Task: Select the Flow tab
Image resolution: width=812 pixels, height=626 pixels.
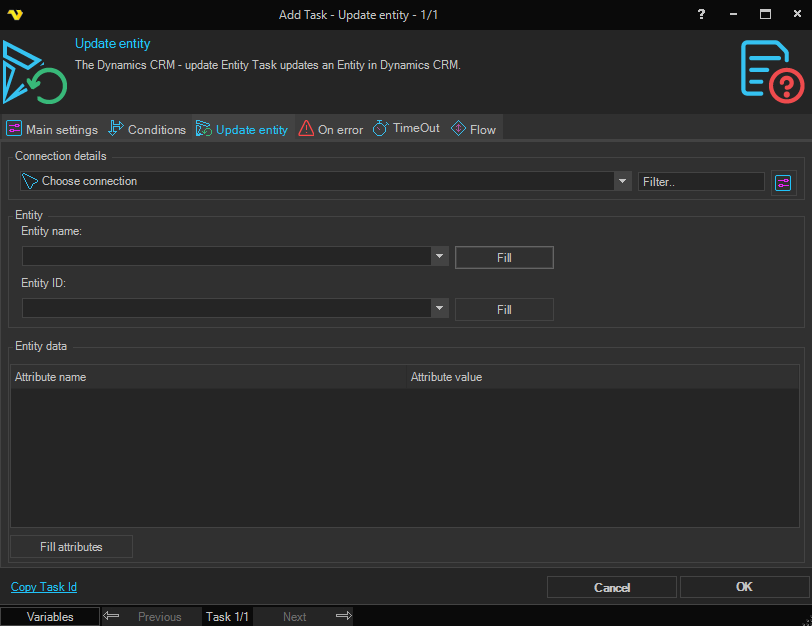Action: click(x=474, y=129)
